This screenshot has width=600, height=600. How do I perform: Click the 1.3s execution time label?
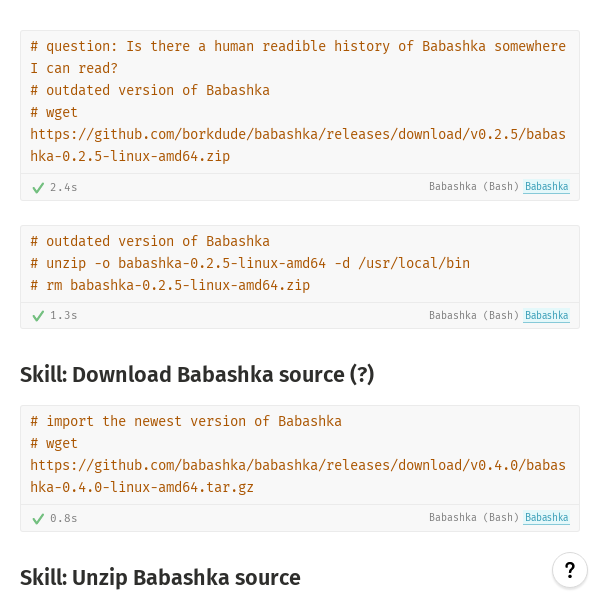64,316
